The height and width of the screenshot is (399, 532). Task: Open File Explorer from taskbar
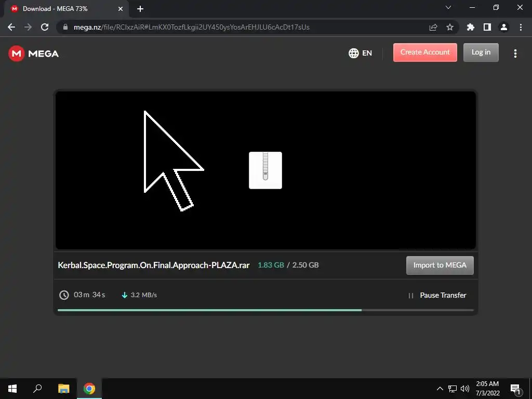63,389
